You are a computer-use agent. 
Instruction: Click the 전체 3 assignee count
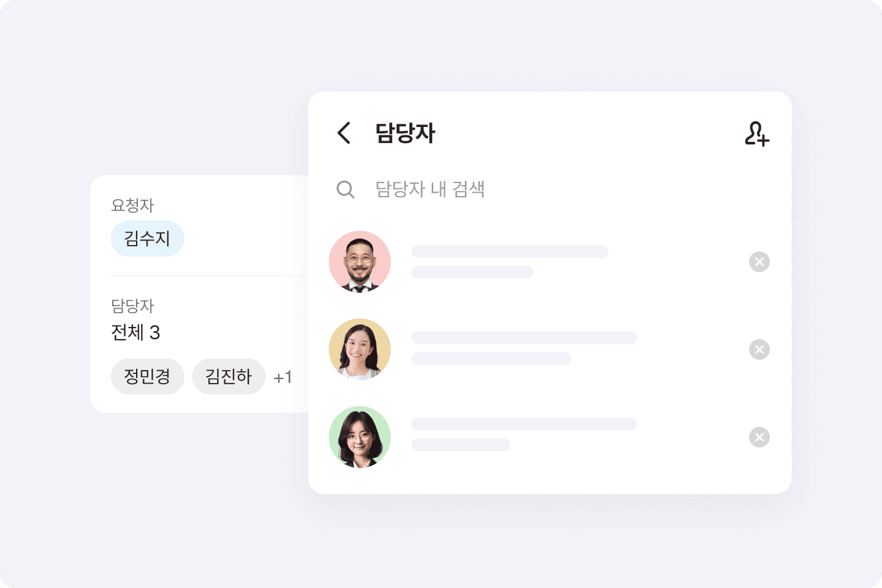135,333
